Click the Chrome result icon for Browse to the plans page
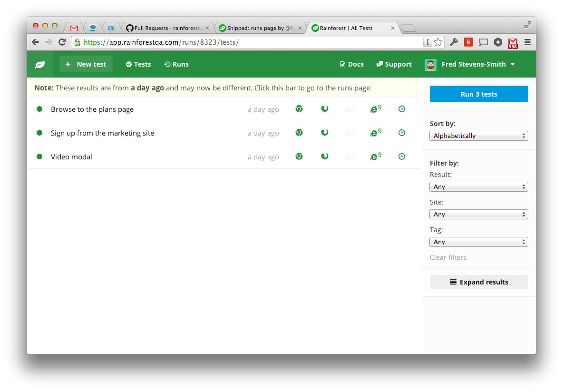Screen dimensions: 563x392 click(299, 109)
